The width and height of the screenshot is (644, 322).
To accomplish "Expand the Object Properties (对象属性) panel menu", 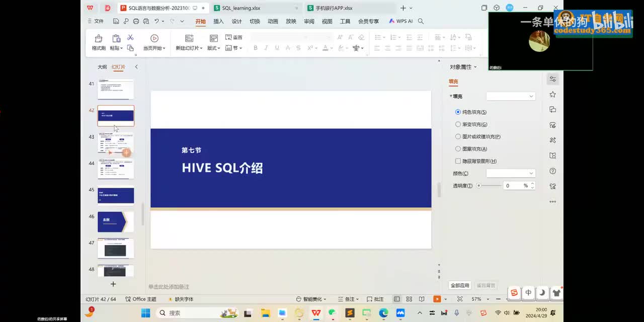I will coord(463,67).
